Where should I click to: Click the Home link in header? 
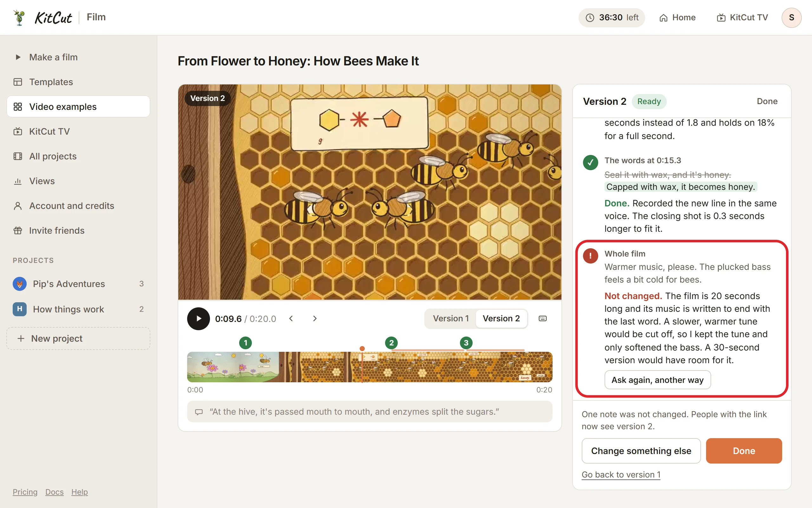coord(678,17)
